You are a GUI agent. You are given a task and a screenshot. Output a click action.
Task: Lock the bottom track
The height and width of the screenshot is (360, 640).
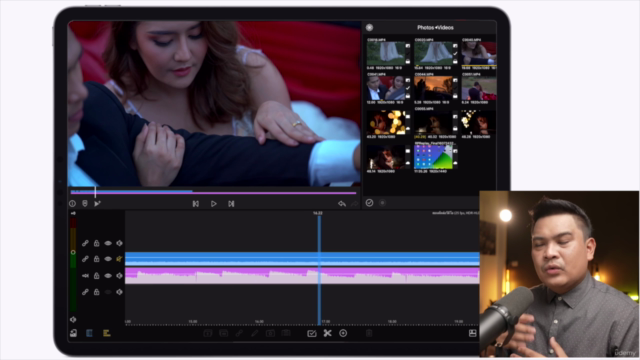[97, 292]
